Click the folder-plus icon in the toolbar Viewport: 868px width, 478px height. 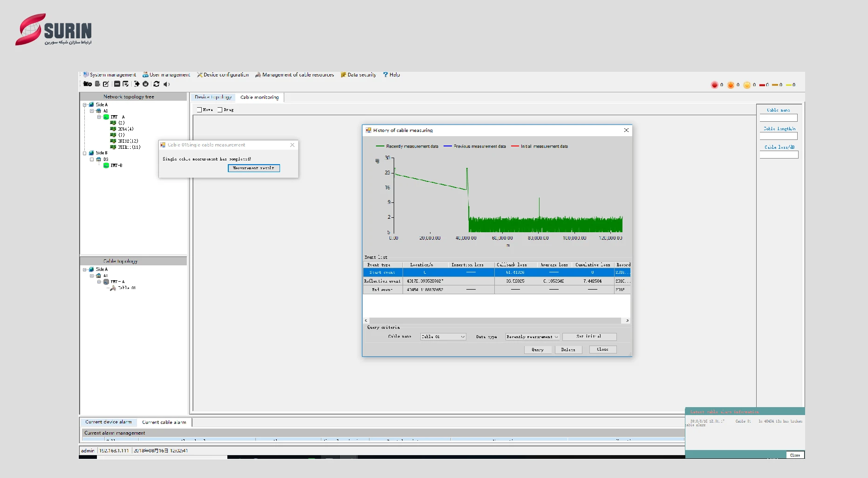[x=88, y=84]
